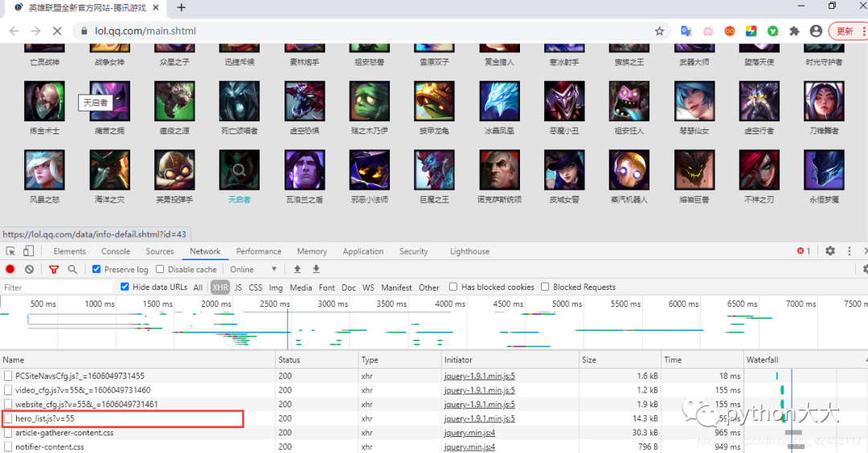Show All request types
Image resolution: width=868 pixels, height=453 pixels.
(x=198, y=287)
